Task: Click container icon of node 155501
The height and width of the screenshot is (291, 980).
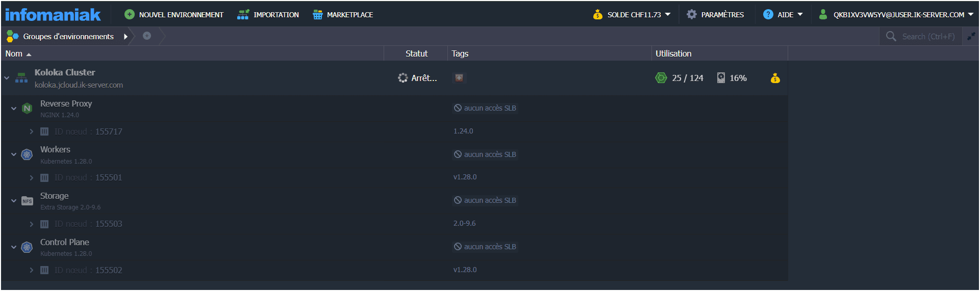Action: [44, 177]
